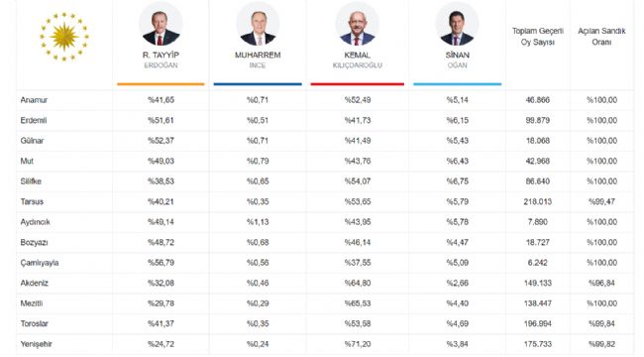Click the dark blue bar under İnce
This screenshot has width=644, height=357.
(x=258, y=84)
